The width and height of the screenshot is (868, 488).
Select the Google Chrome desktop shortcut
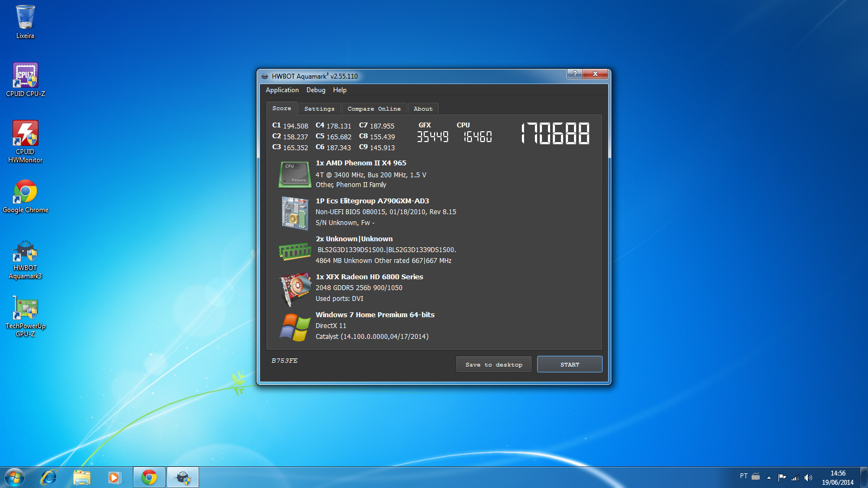[25, 196]
